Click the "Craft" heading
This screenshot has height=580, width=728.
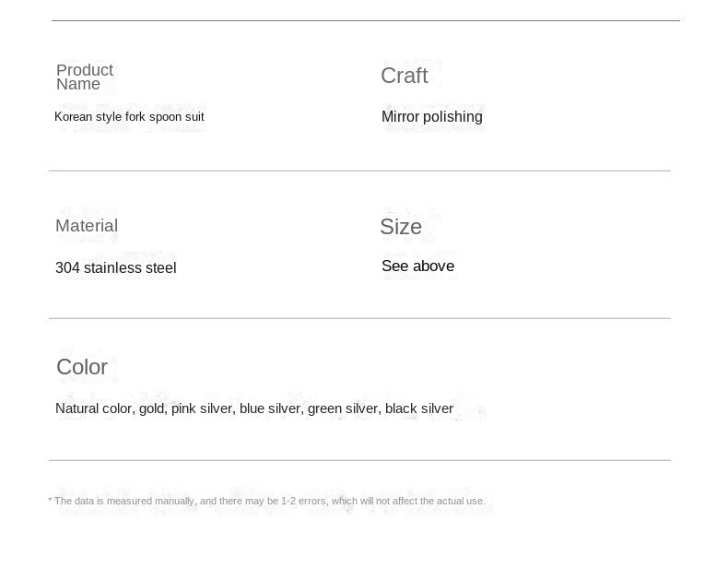404,76
